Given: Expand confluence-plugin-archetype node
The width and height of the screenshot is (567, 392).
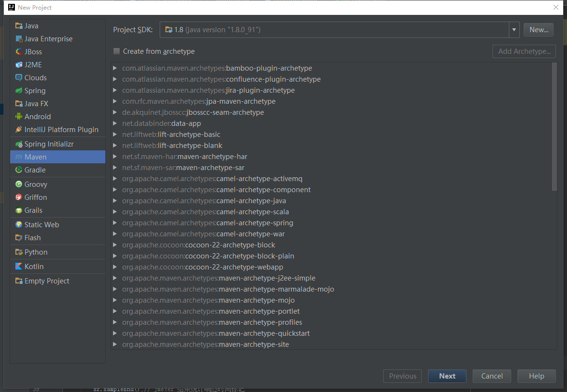Looking at the screenshot, I should 114,79.
